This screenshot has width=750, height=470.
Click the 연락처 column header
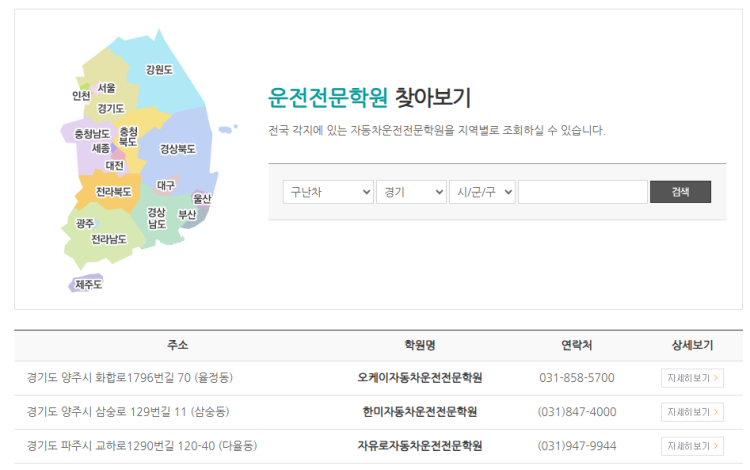click(576, 345)
